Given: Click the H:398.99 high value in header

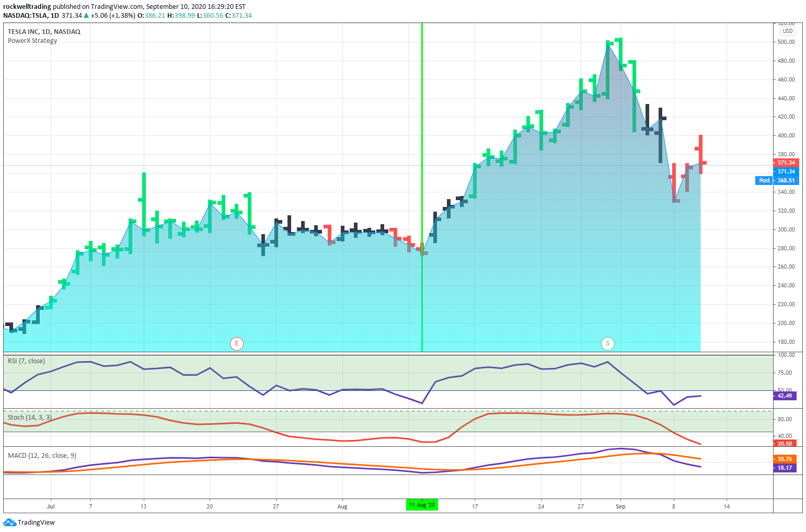Looking at the screenshot, I should [x=181, y=16].
